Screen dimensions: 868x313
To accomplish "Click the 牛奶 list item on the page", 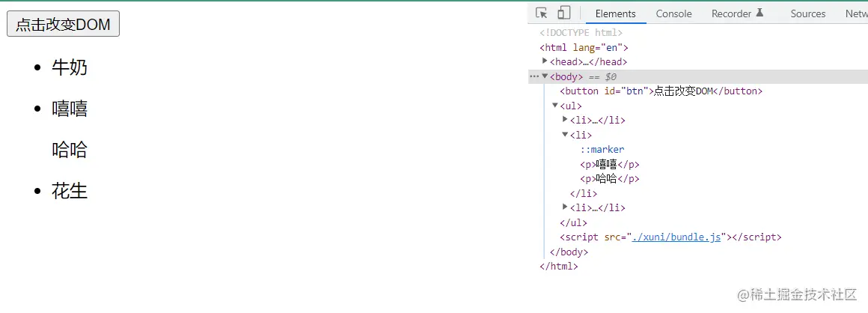I will 70,67.
